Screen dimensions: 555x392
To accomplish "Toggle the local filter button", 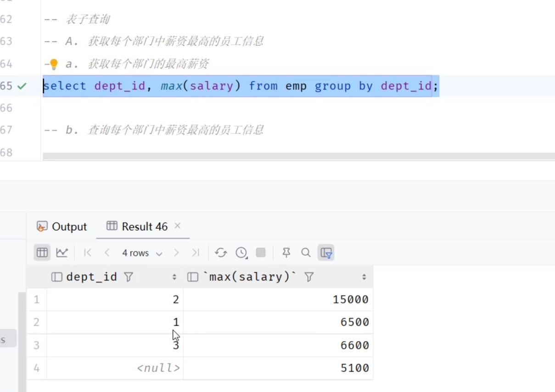I will [326, 252].
